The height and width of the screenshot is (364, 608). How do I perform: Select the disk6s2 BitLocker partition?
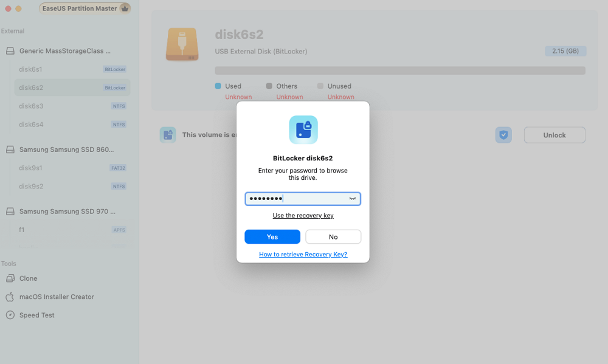click(72, 88)
